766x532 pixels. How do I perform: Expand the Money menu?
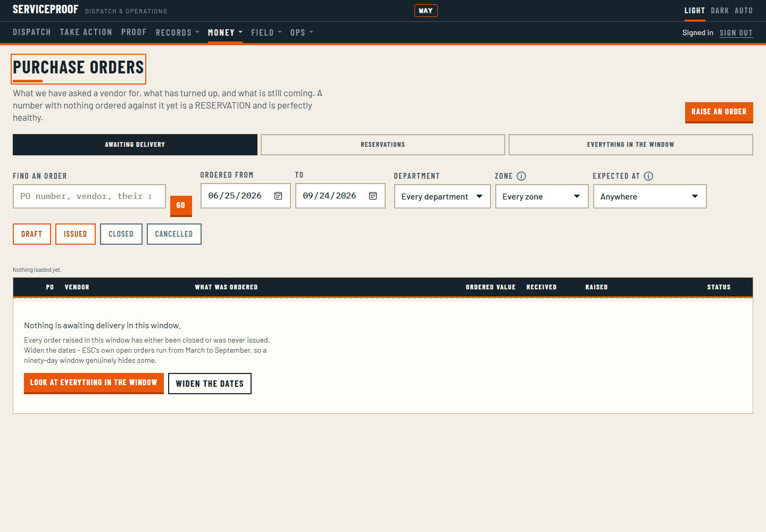(225, 32)
